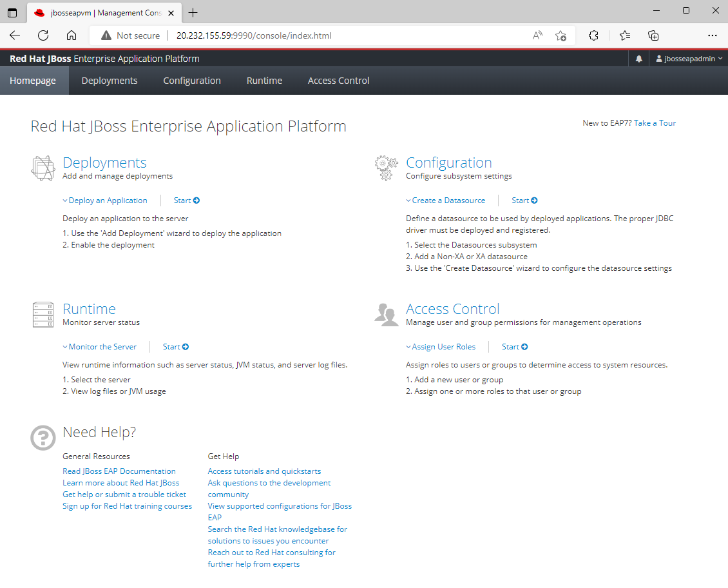This screenshot has width=728, height=588.
Task: Click the Need Help question mark icon
Action: point(43,438)
